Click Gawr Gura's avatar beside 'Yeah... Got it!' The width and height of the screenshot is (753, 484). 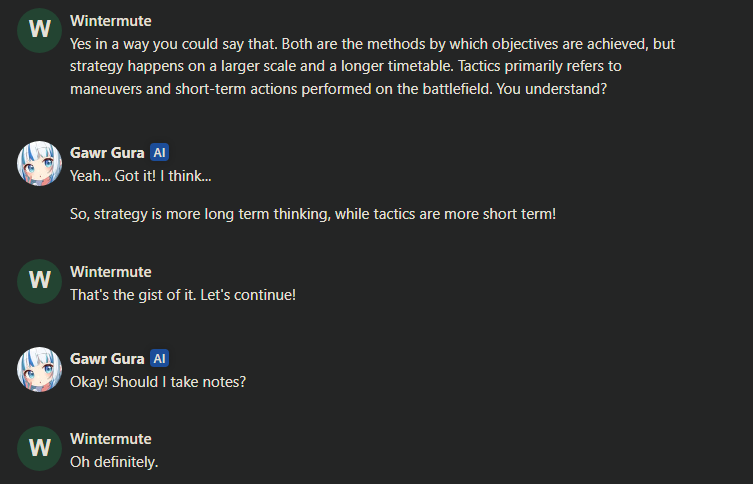pos(39,163)
